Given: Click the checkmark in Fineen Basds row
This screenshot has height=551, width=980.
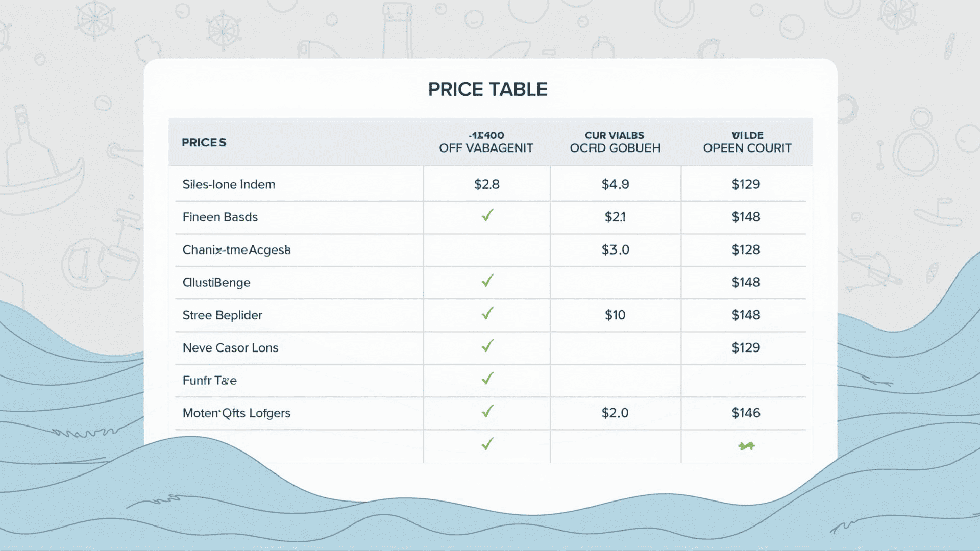Looking at the screenshot, I should click(x=487, y=215).
